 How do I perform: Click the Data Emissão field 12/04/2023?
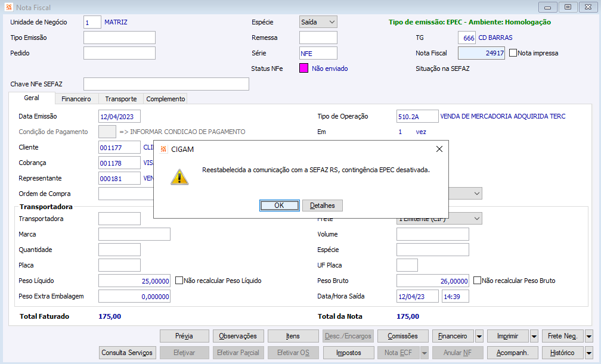tap(119, 116)
